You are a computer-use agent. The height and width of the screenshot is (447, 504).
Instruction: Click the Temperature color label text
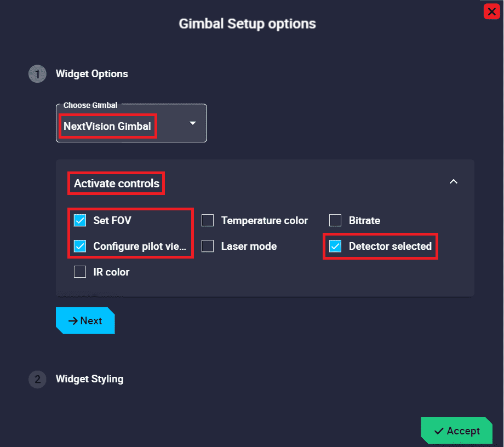264,220
